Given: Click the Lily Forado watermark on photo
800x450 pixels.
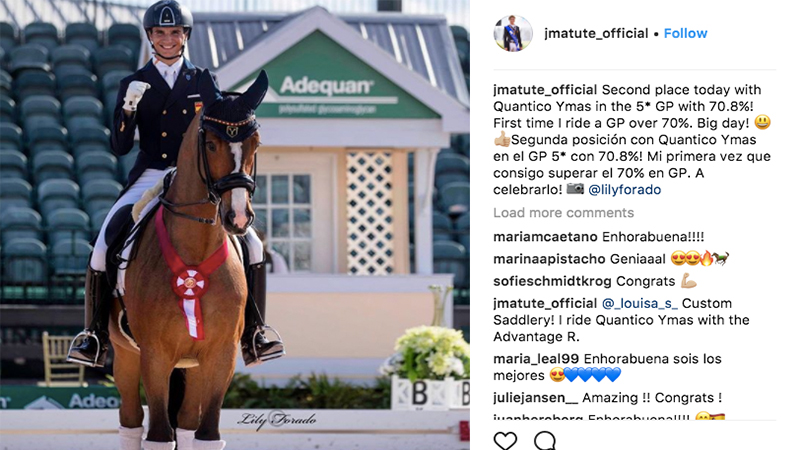Looking at the screenshot, I should [x=277, y=419].
